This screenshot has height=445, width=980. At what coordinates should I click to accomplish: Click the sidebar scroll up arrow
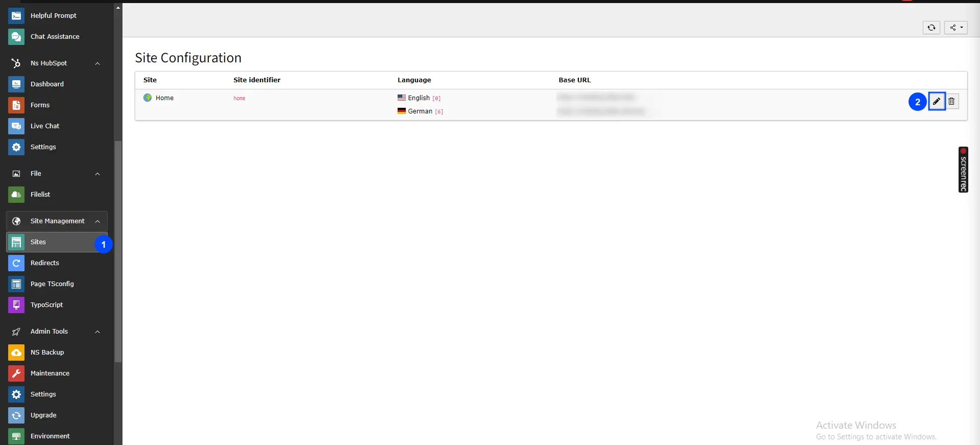tap(118, 7)
